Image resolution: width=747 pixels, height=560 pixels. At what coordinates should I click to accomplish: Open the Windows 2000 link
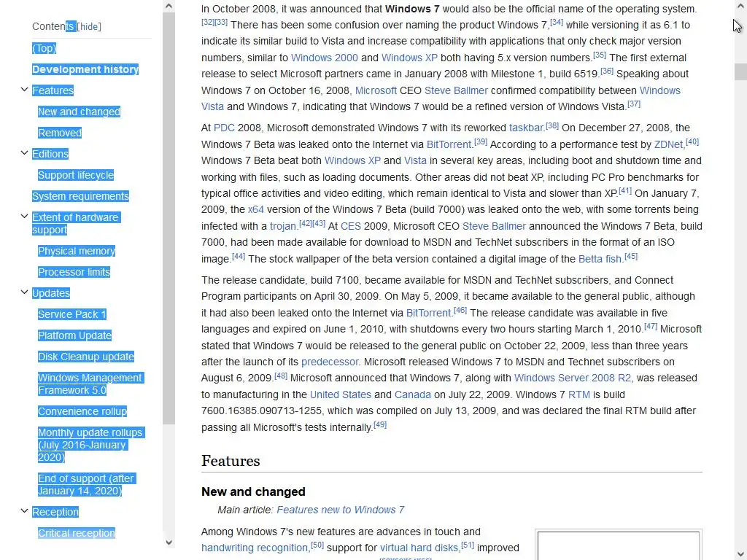point(325,58)
